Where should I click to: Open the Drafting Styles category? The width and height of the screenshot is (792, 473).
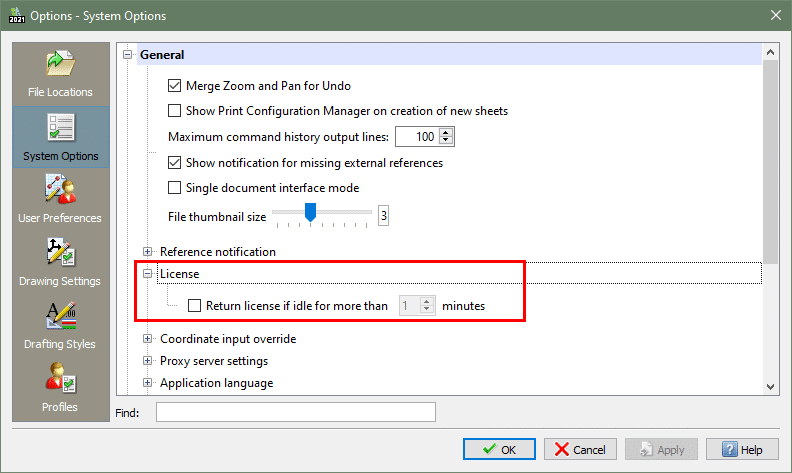tap(61, 325)
